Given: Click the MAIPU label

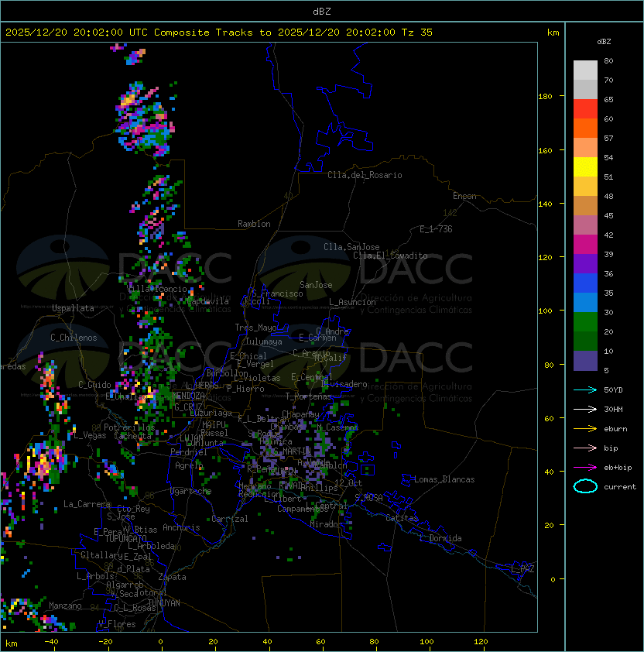Looking at the screenshot, I should pos(214,425).
